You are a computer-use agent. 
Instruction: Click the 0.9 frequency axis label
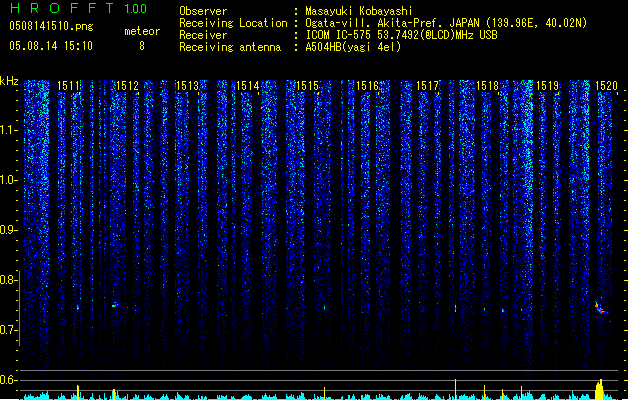point(8,230)
